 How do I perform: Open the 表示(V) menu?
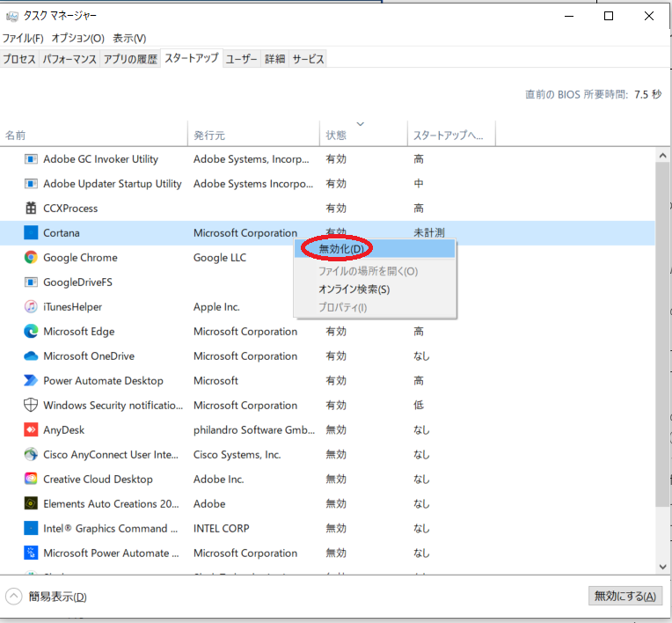click(x=129, y=39)
